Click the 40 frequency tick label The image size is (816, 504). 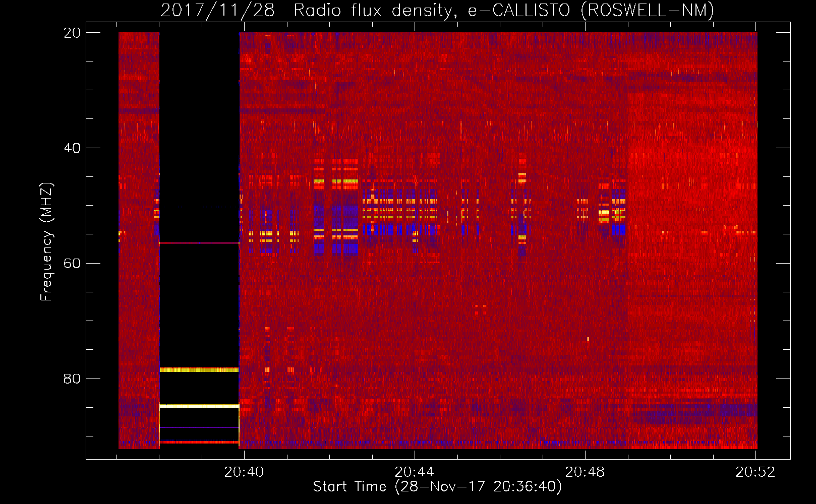tap(72, 149)
